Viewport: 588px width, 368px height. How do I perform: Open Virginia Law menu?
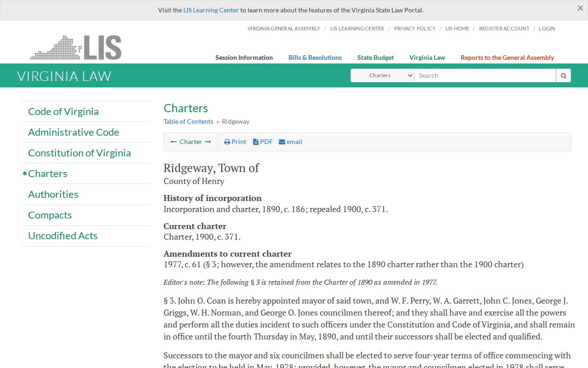[427, 57]
